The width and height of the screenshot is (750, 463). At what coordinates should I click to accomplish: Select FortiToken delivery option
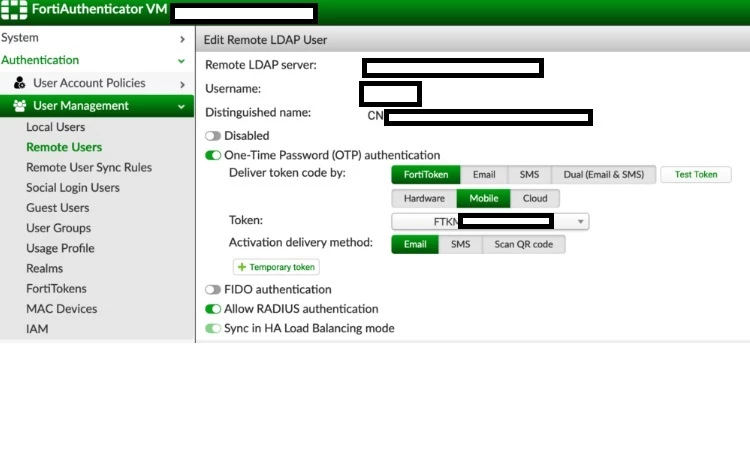click(x=426, y=175)
